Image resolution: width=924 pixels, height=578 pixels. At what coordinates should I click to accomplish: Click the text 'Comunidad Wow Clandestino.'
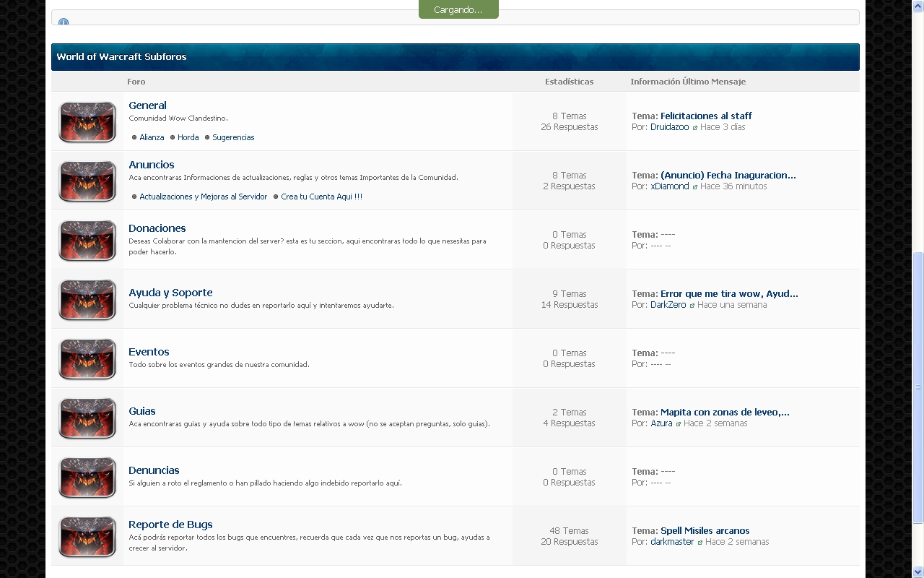(x=178, y=118)
